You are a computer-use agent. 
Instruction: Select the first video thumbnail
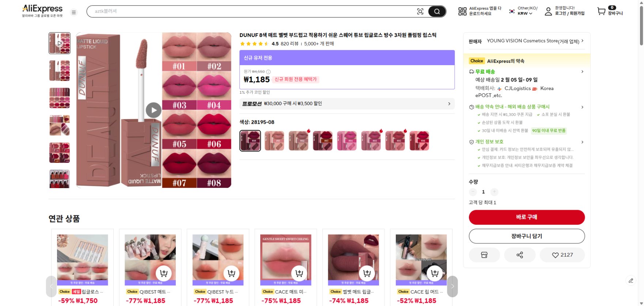click(x=60, y=43)
